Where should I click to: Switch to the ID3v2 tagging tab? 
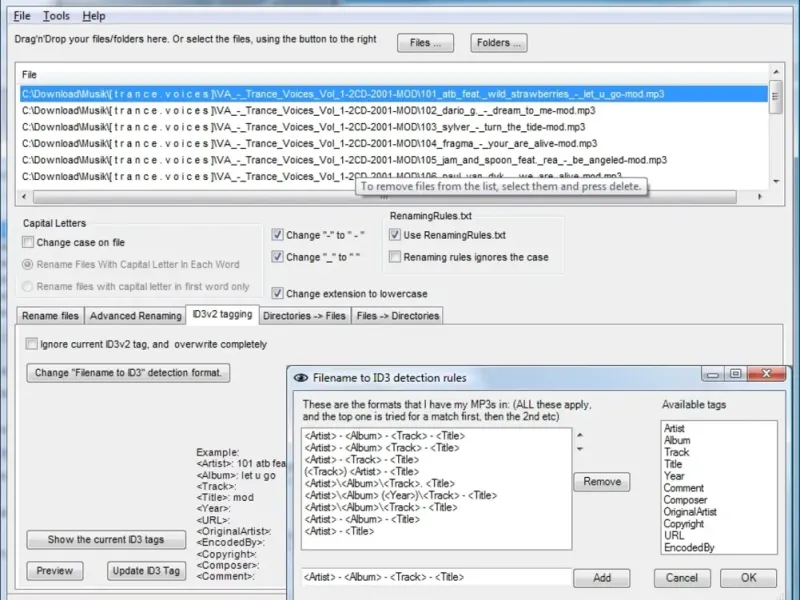[x=222, y=314]
